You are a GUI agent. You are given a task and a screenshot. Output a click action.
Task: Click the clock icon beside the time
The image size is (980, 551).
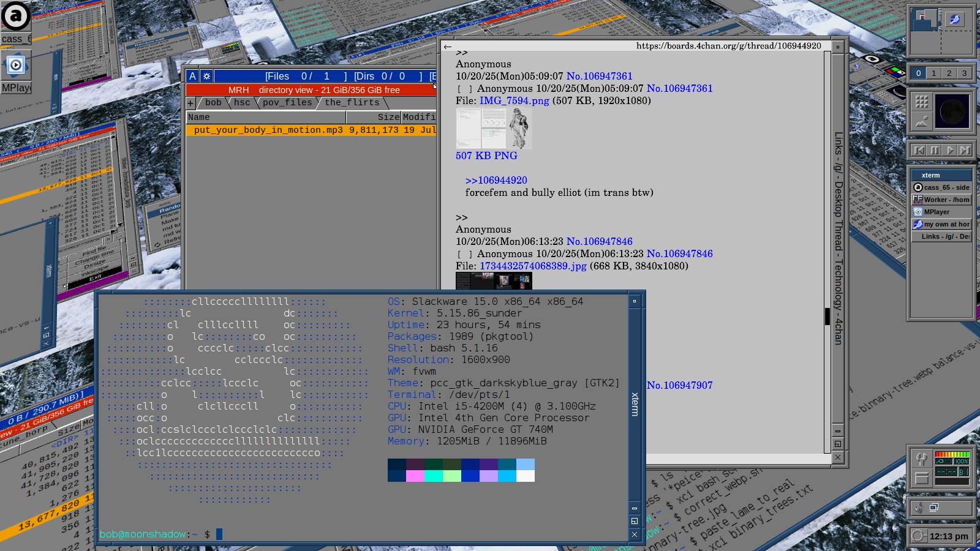click(x=919, y=536)
